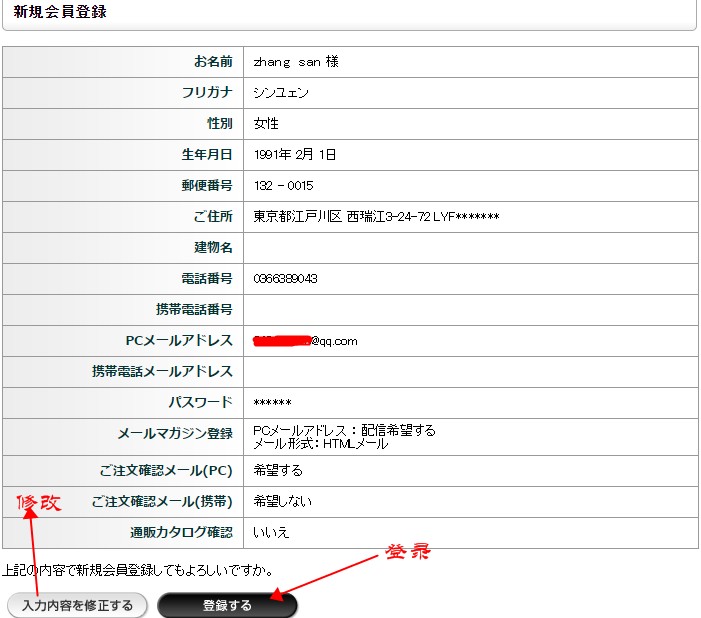
Task: Select the 性別 value 女性
Action: coord(266,124)
